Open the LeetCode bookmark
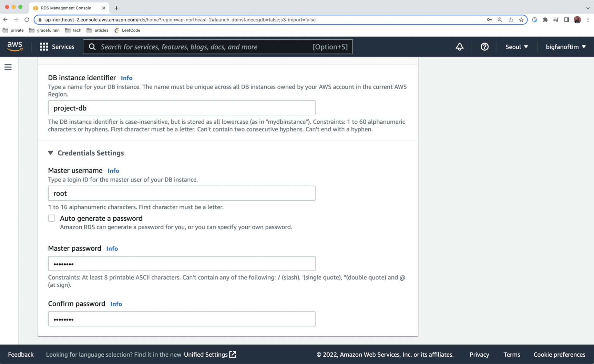 tap(127, 30)
